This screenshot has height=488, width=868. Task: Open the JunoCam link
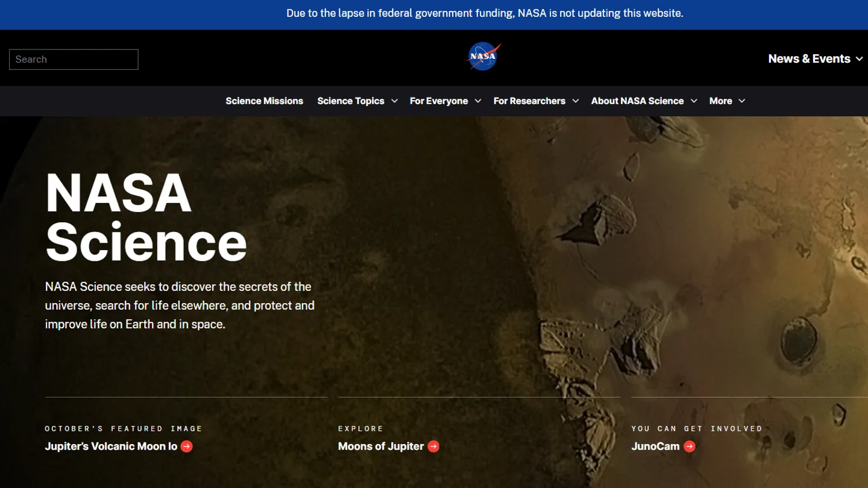[655, 446]
